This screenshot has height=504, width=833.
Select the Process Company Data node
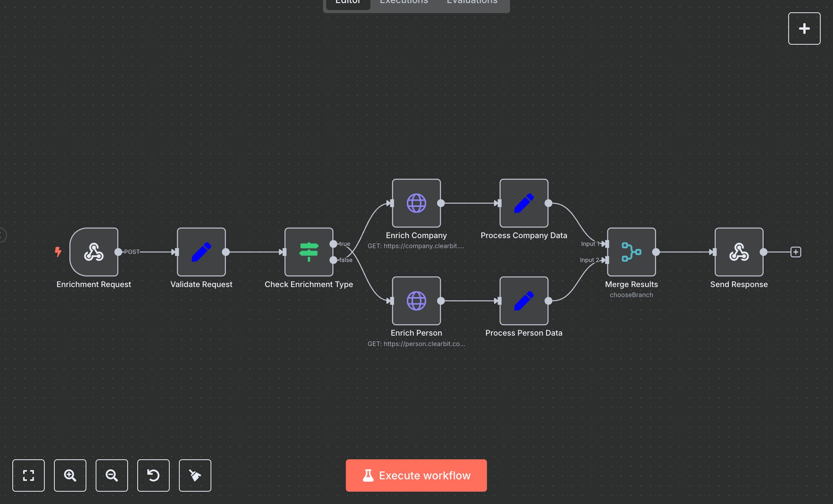[x=524, y=203]
